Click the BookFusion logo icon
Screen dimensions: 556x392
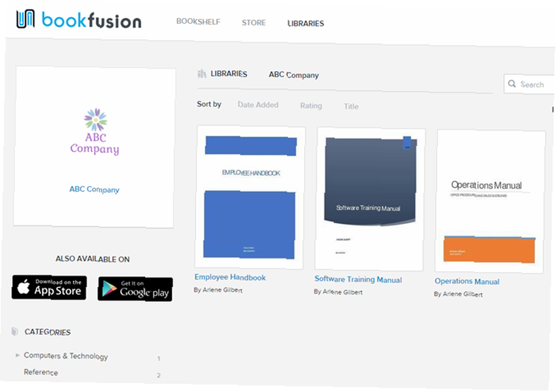coord(26,19)
